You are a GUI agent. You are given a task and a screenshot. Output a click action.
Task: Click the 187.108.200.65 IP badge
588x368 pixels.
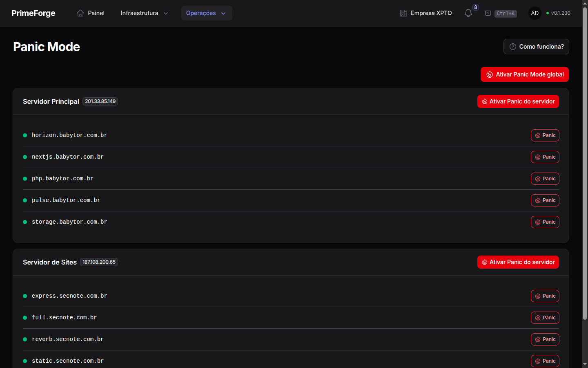(99, 262)
